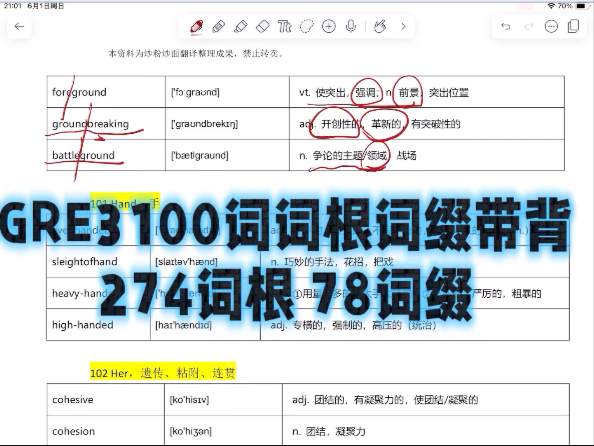
Task: Click the 'n. 争论的主题' definition of battleground
Action: point(427,155)
